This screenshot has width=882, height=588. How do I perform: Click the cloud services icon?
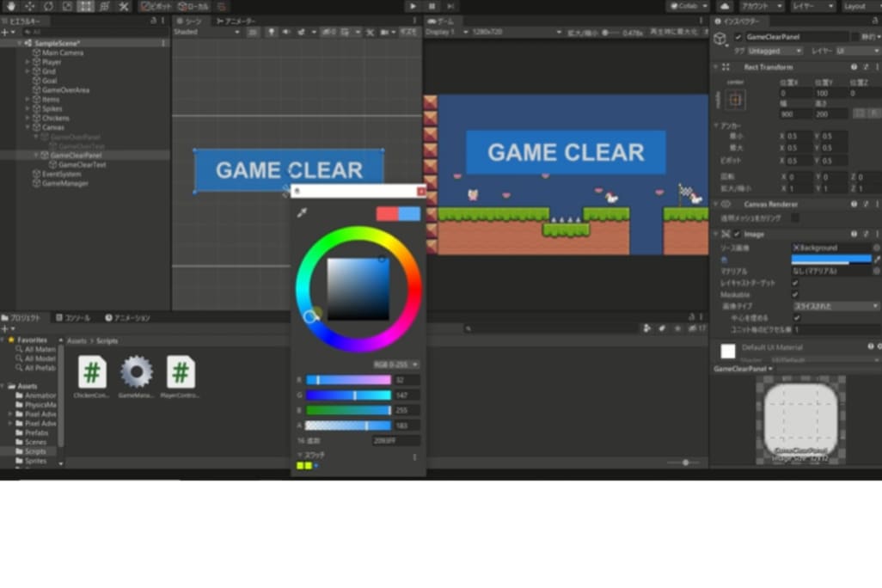click(x=725, y=6)
